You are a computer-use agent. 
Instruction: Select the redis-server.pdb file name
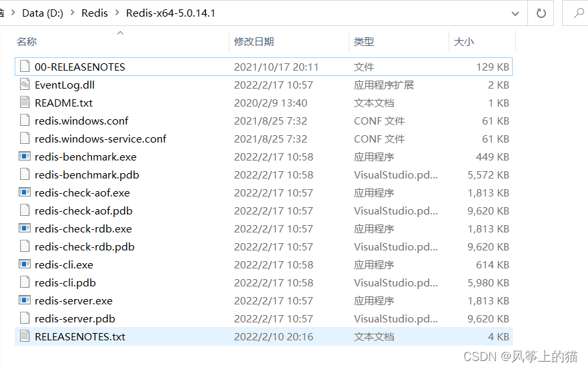tap(75, 319)
